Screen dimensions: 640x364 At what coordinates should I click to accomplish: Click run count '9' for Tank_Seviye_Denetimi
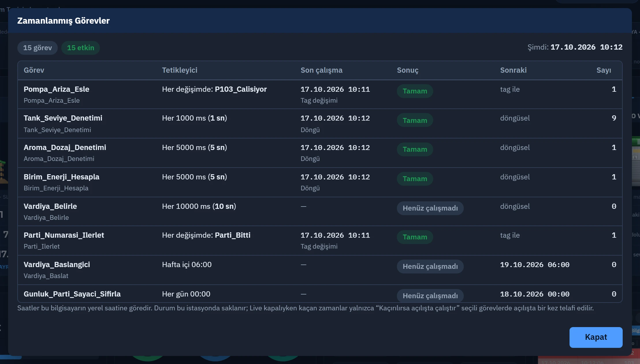(x=614, y=118)
